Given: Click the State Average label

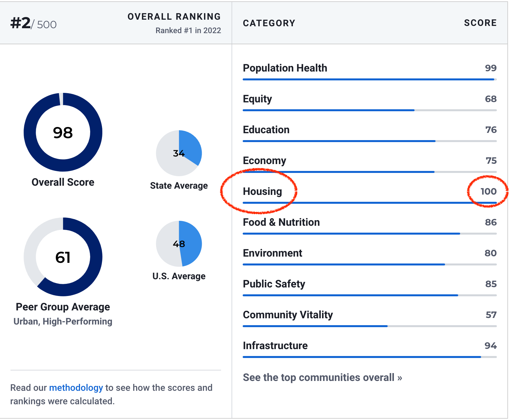Looking at the screenshot, I should point(179,186).
